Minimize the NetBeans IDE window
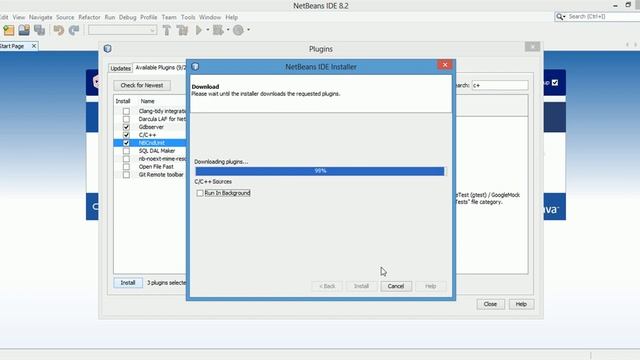Image resolution: width=640 pixels, height=360 pixels. (615, 5)
